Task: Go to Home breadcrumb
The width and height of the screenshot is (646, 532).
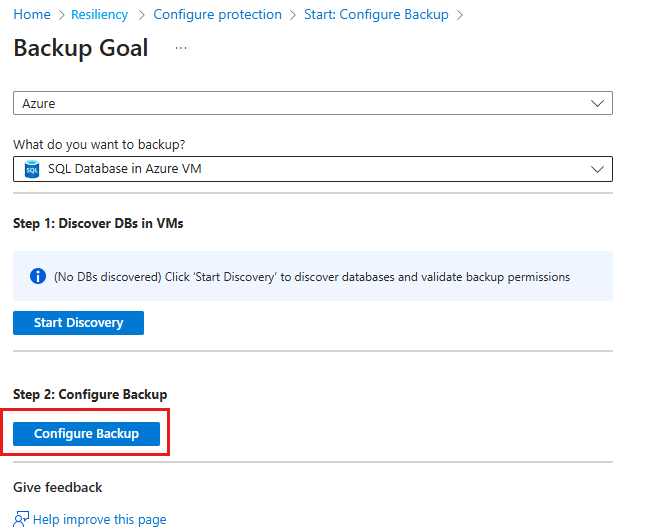Action: point(32,15)
